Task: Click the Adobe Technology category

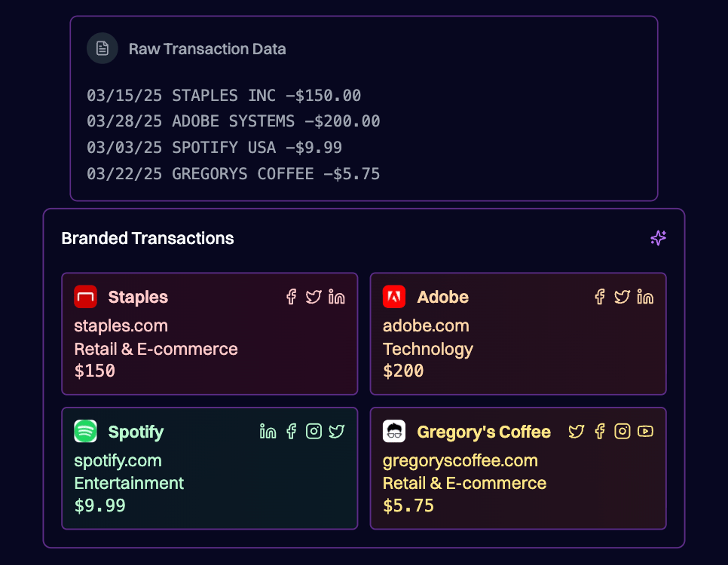Action: tap(428, 349)
